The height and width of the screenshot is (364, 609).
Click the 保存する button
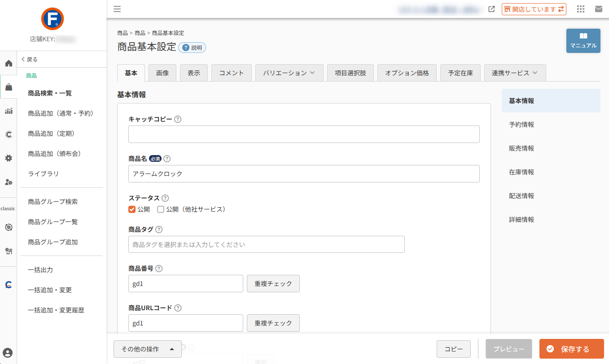tap(572, 349)
